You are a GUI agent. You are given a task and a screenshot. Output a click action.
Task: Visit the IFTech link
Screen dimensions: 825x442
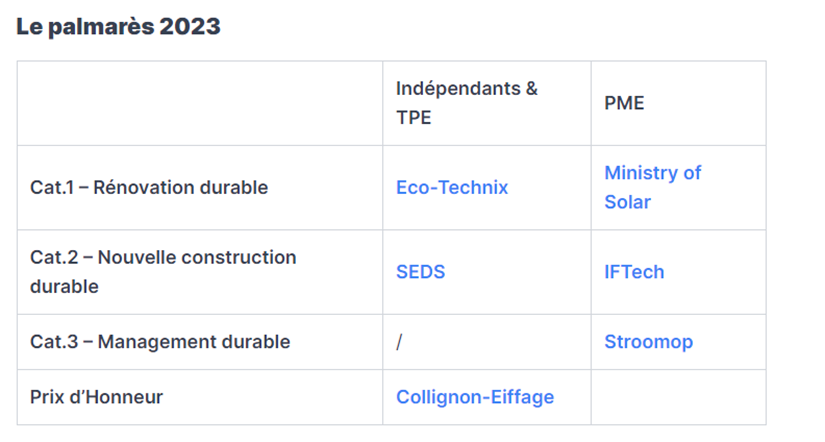click(x=634, y=272)
